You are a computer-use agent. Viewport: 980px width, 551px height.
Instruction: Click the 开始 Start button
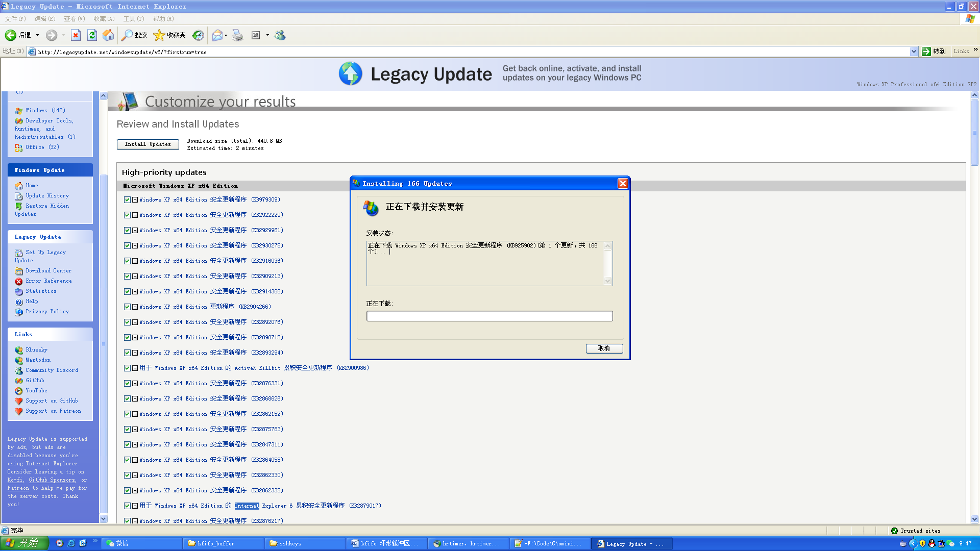[x=24, y=543]
